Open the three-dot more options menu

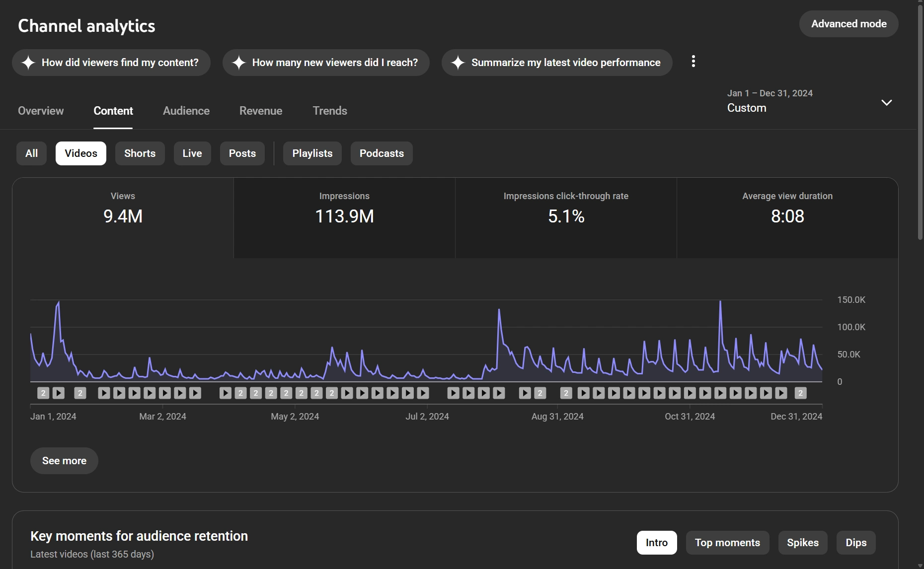click(x=693, y=62)
